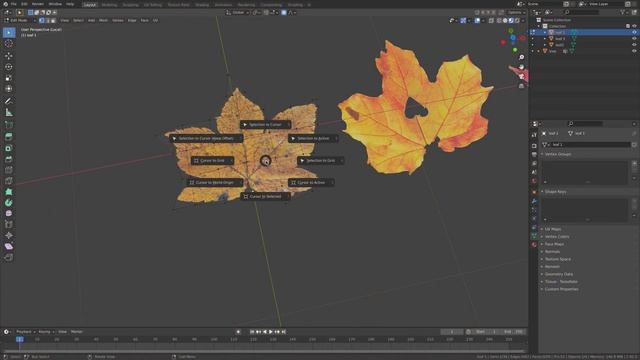640x360 pixels.
Task: Expand leaf 1 tree row arrow
Action: pyautogui.click(x=544, y=32)
